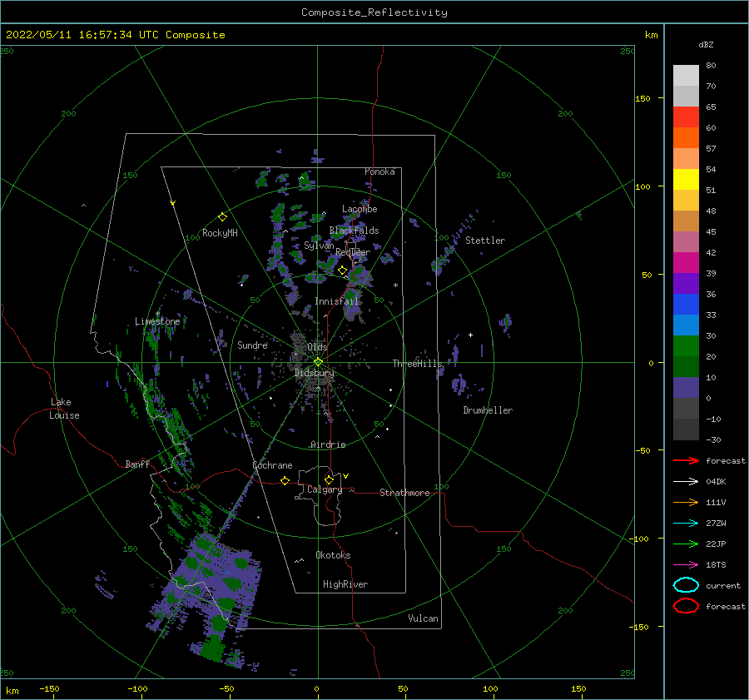Click the yellow diamond marker below Cochrane
749x700 pixels.
point(285,480)
